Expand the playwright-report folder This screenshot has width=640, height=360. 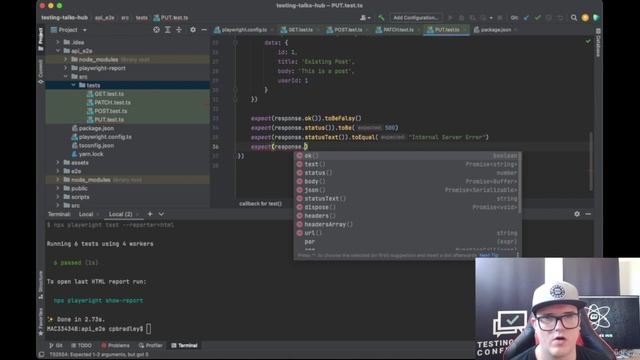pyautogui.click(x=65, y=68)
